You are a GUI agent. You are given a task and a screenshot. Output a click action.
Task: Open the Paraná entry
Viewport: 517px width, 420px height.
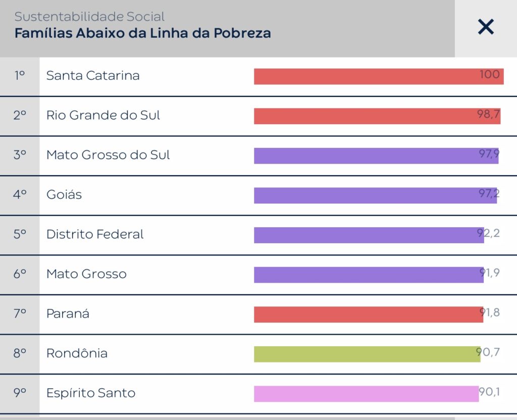(x=68, y=313)
